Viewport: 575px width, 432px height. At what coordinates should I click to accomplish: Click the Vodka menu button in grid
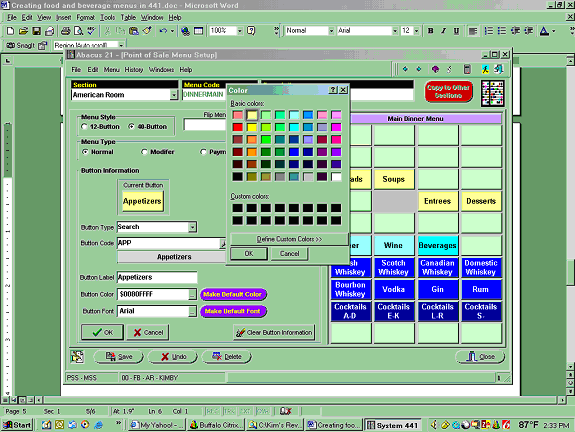tap(394, 289)
